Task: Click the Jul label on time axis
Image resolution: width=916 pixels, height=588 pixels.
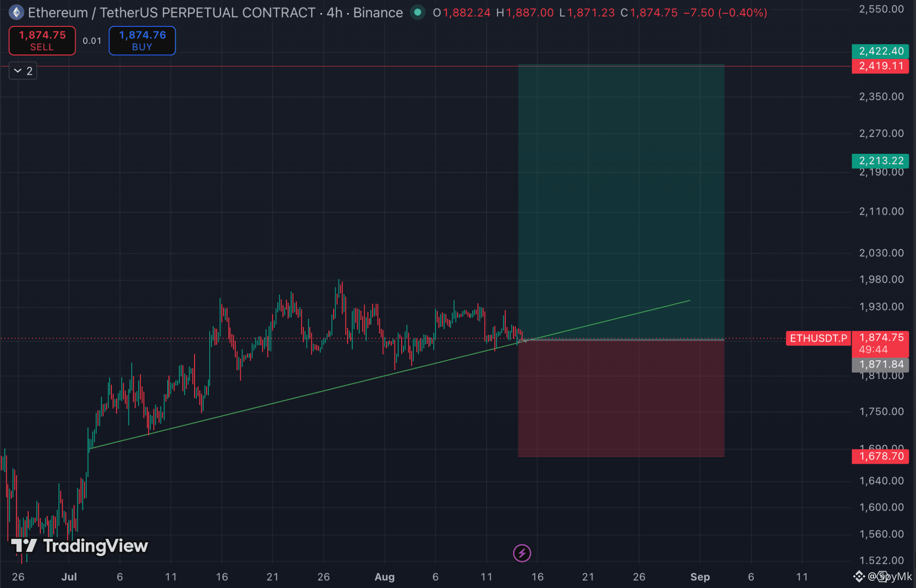Action: 69,577
